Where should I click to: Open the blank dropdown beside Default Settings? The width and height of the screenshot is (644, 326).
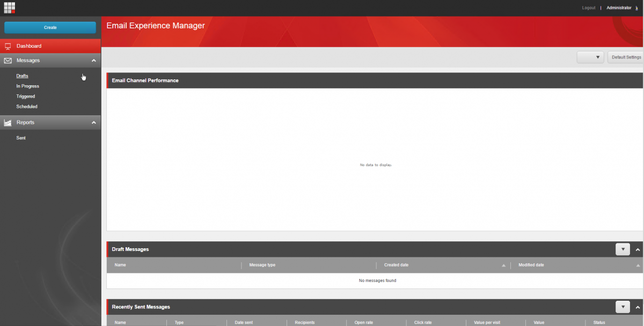point(590,57)
